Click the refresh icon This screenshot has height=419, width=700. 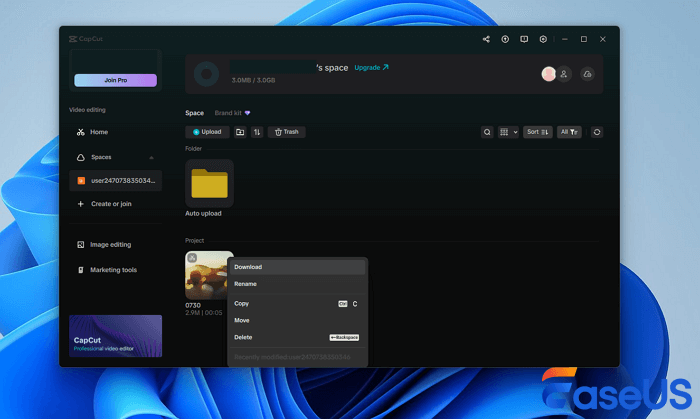[597, 132]
